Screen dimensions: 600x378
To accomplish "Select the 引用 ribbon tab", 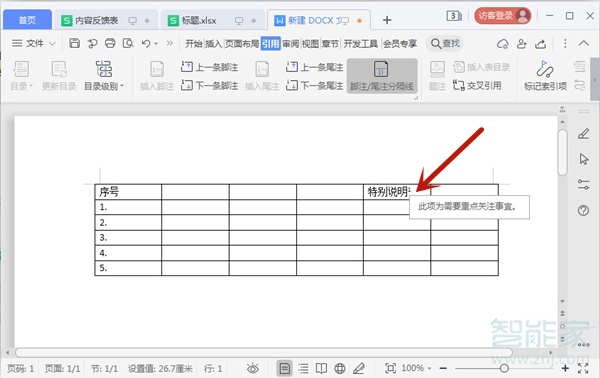I will 271,44.
